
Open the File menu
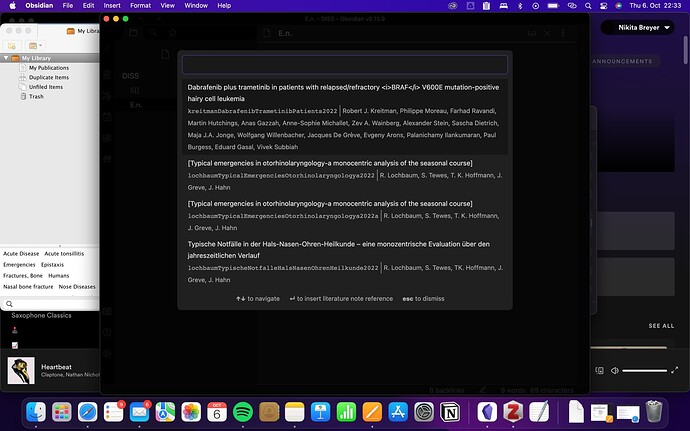[x=68, y=6]
